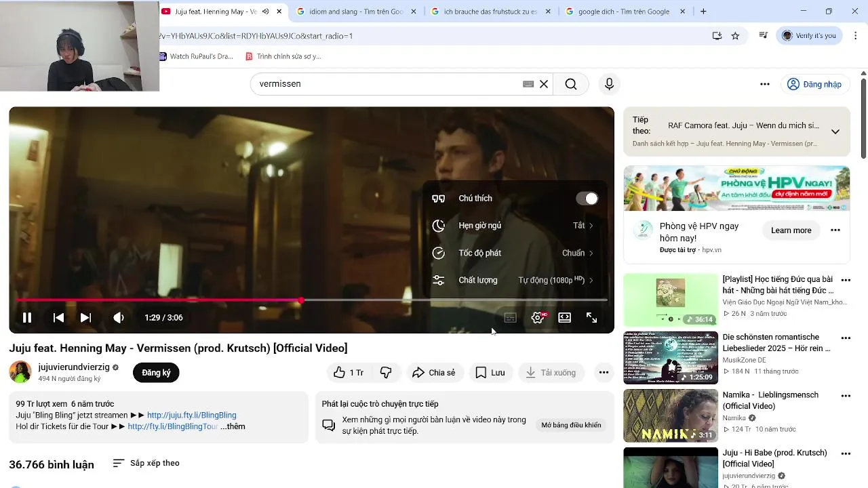Viewport: 868px width, 488px height.
Task: Open the juju.fty.li/BlingBling link
Action: click(x=192, y=415)
